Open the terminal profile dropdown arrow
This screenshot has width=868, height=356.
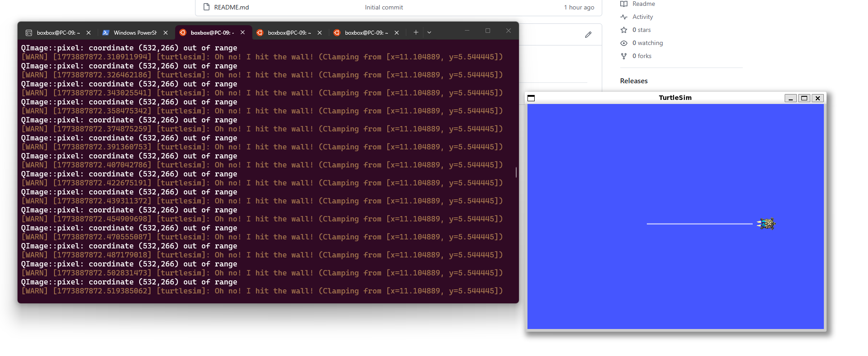click(x=429, y=32)
